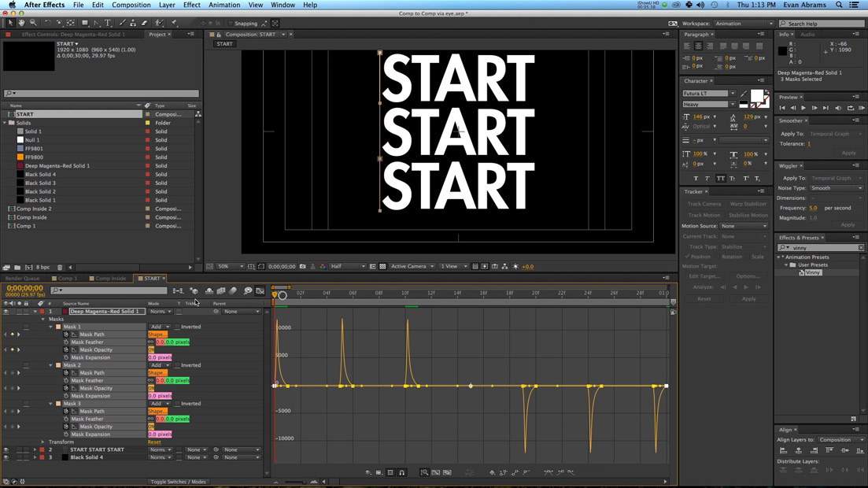Select the Zoom magnifier tool
The width and height of the screenshot is (868, 488).
click(33, 24)
